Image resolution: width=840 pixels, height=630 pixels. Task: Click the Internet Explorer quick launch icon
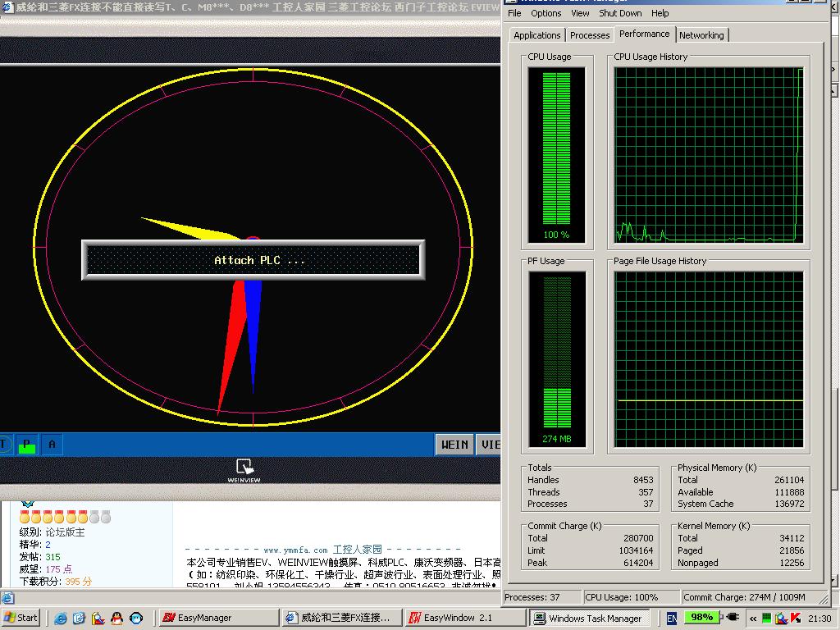[x=62, y=618]
